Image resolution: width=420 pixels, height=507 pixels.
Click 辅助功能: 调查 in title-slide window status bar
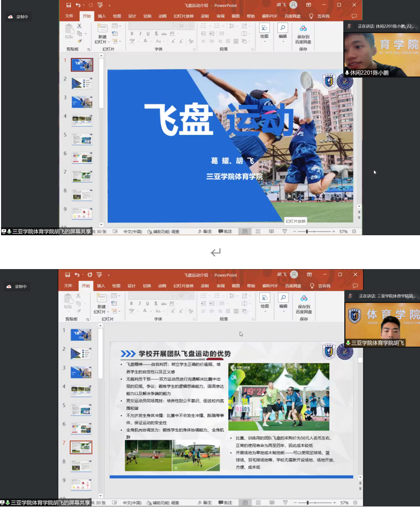[x=163, y=231]
